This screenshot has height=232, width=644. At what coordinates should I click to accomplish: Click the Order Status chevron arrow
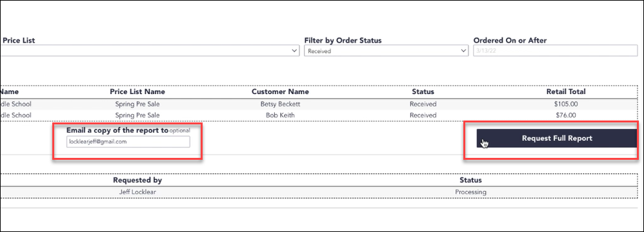pos(463,51)
